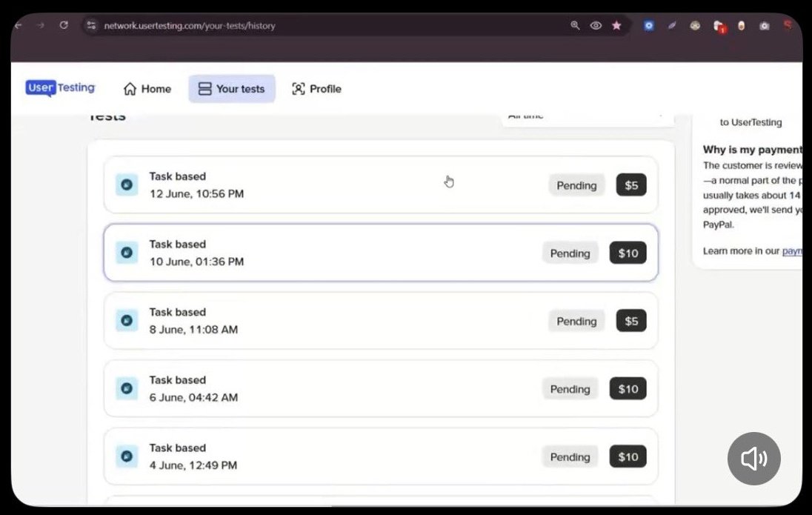Image resolution: width=812 pixels, height=515 pixels.
Task: Go forward in browser history
Action: tap(41, 25)
